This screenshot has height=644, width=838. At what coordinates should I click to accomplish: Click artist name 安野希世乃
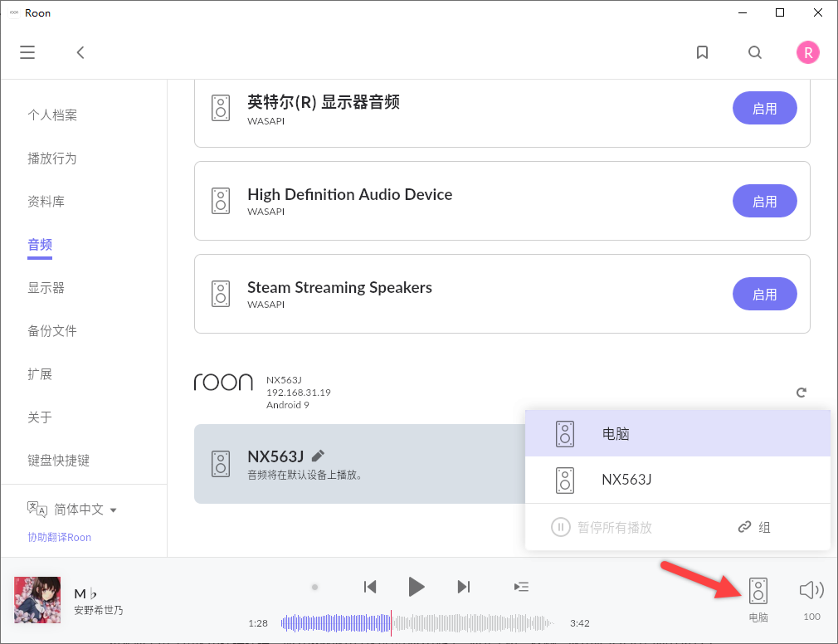coord(99,610)
